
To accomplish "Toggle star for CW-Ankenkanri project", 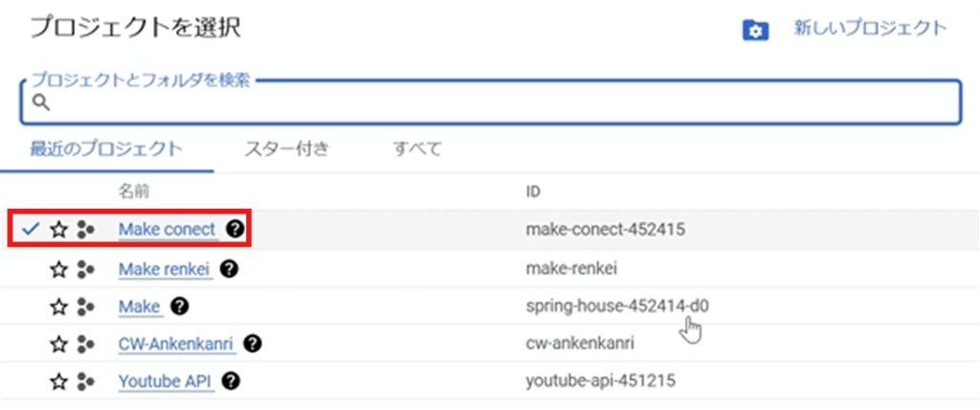I will click(59, 344).
